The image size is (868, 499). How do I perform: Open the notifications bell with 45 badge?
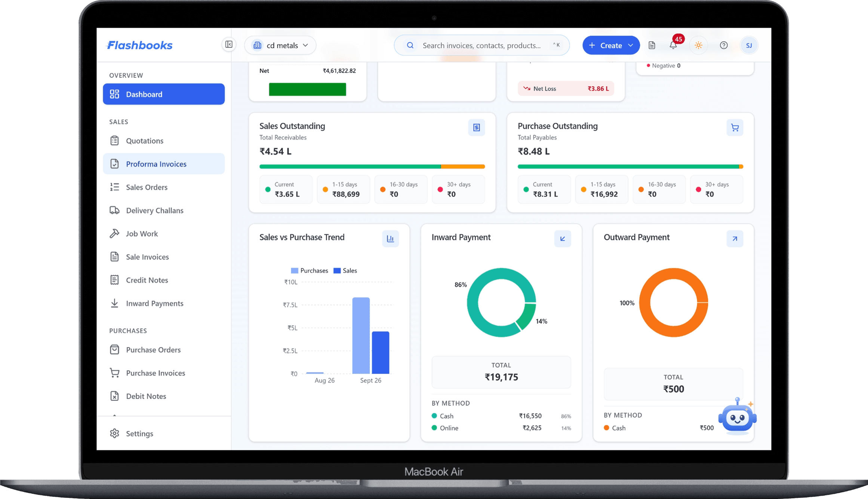(673, 45)
